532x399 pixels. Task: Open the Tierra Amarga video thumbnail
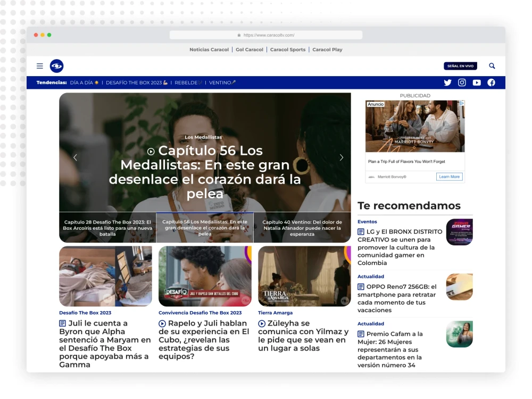pos(304,276)
